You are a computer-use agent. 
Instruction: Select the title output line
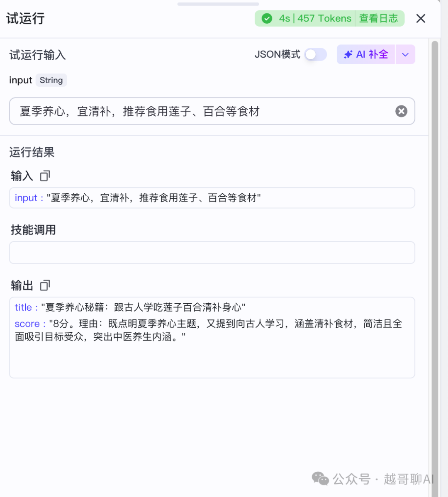[130, 307]
